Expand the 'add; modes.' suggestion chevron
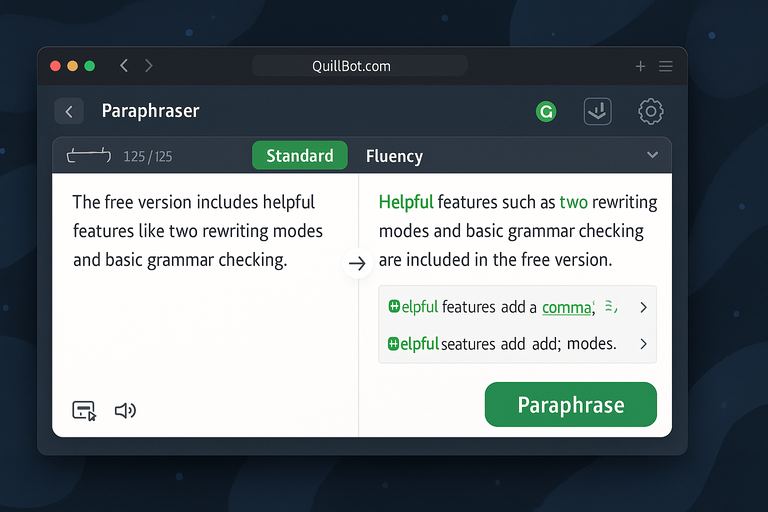Image resolution: width=768 pixels, height=512 pixels. pyautogui.click(x=644, y=344)
